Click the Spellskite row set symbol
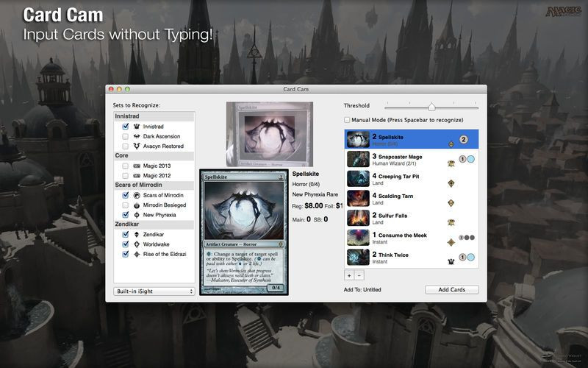This screenshot has width=588, height=368. click(x=451, y=144)
